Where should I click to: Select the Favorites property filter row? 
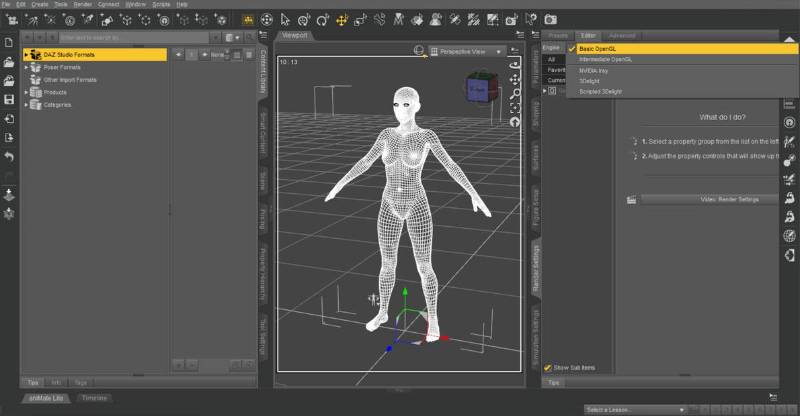pos(554,70)
